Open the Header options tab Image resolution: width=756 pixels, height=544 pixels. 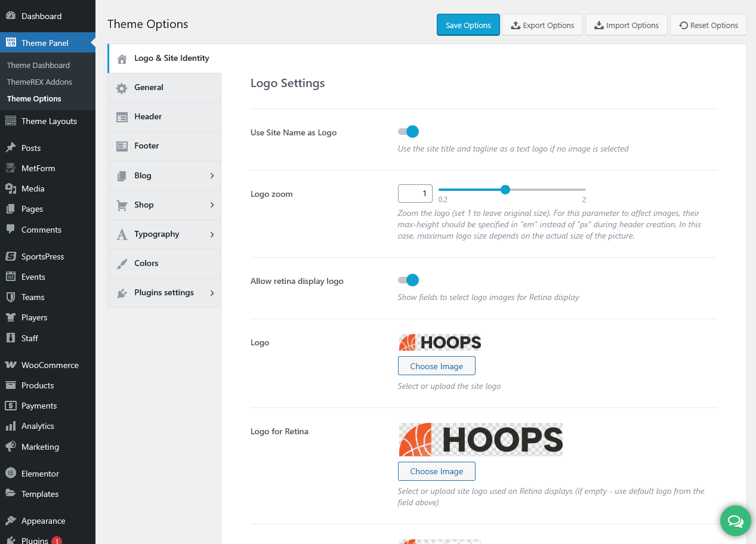[148, 117]
